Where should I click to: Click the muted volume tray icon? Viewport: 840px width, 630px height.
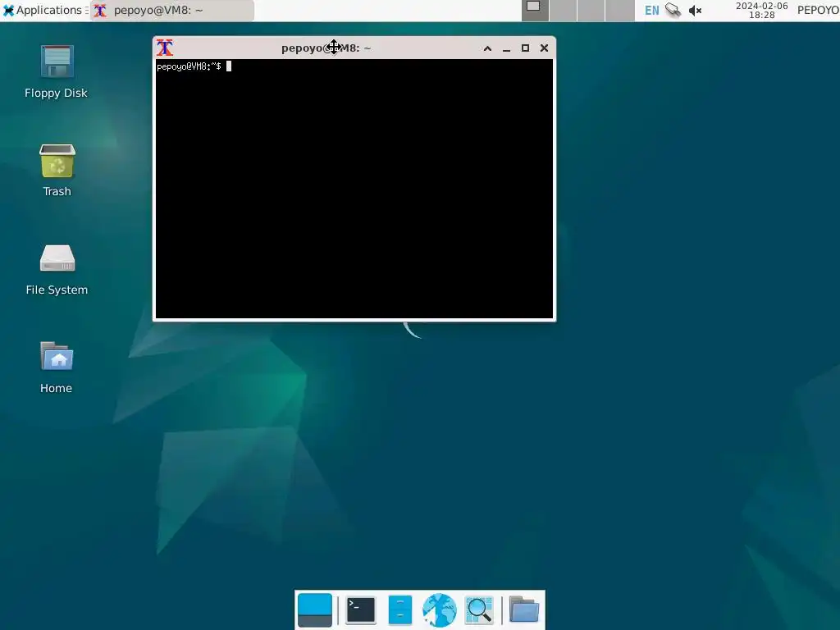tap(695, 11)
